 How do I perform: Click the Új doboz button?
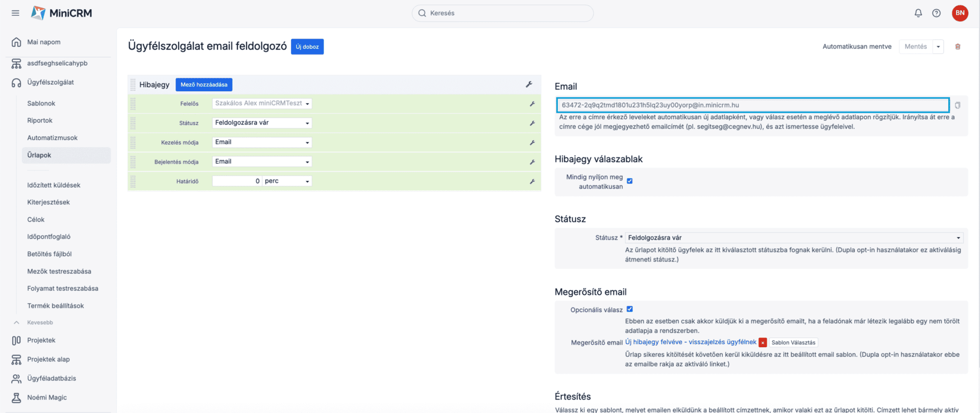[307, 46]
